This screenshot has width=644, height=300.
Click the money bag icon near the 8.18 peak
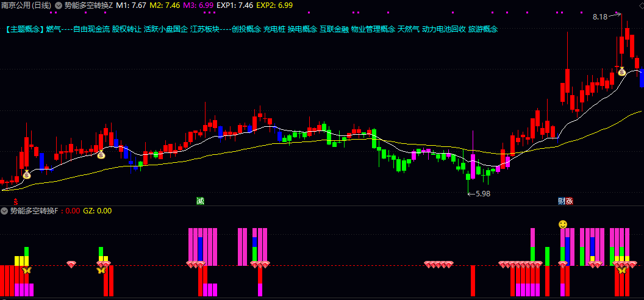(621, 71)
